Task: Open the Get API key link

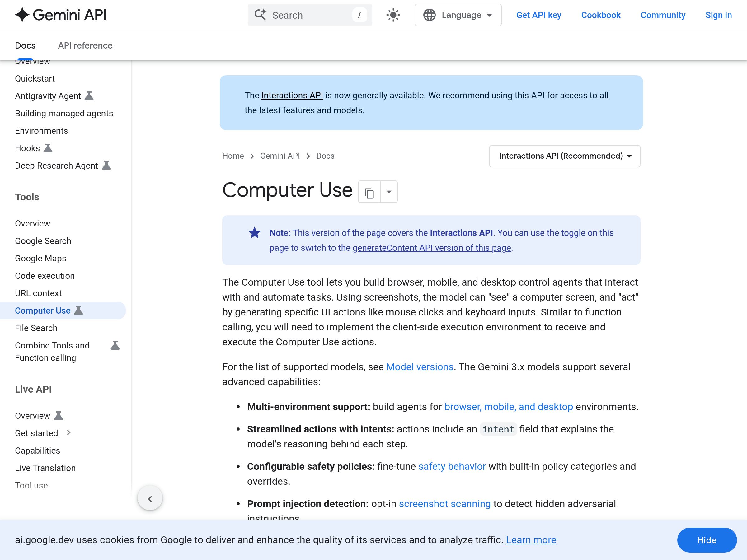Action: (539, 15)
